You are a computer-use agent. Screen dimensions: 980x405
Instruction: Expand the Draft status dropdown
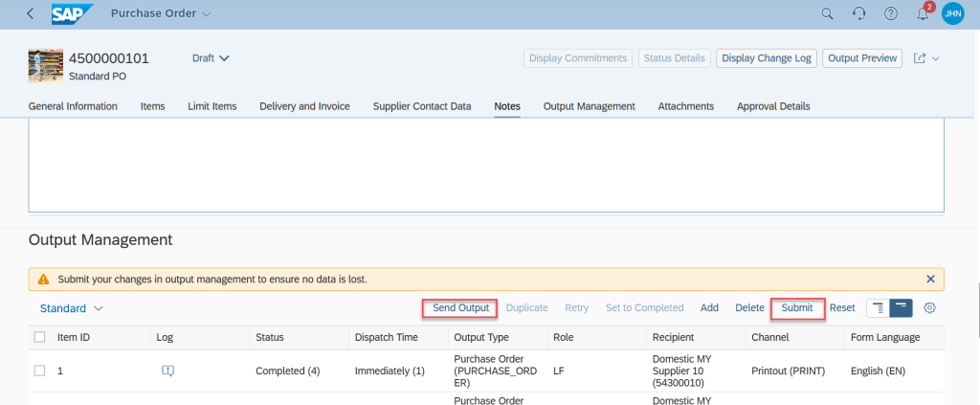(212, 58)
